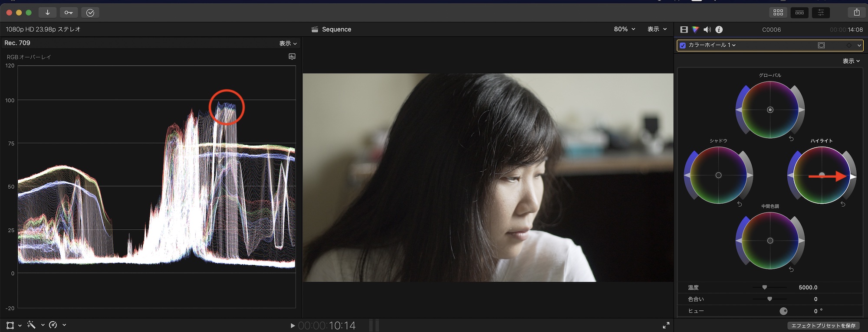Click the viewer timecode 00:00:10:14
The height and width of the screenshot is (332, 868).
coord(327,325)
